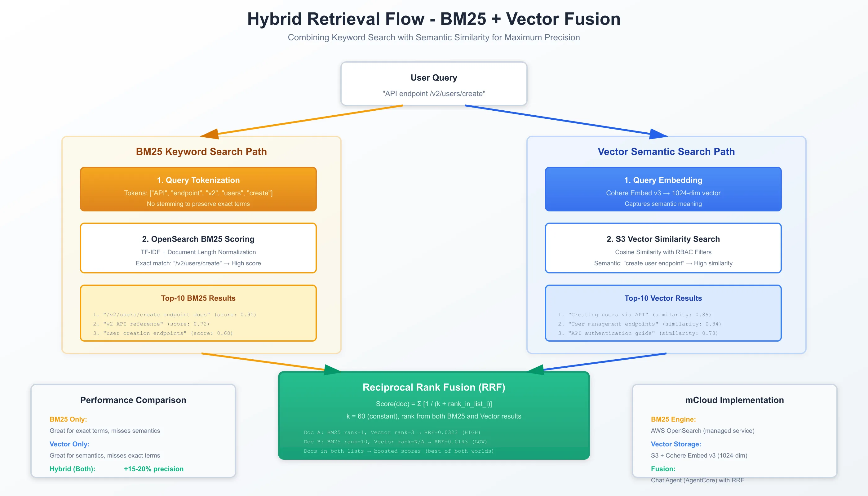Click the 'Hybrid (Both):' label
Screen dimensions: 868x496
[x=72, y=469]
